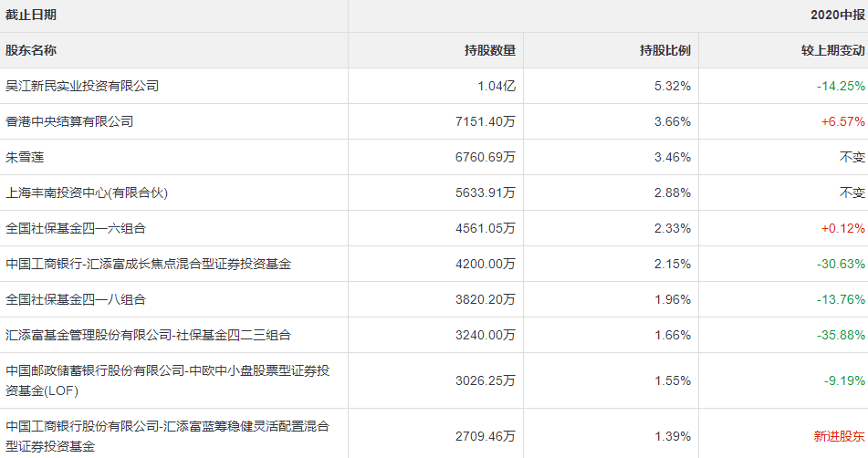This screenshot has height=458, width=868.
Task: Click the 1.55% holding ratio
Action: tap(673, 380)
